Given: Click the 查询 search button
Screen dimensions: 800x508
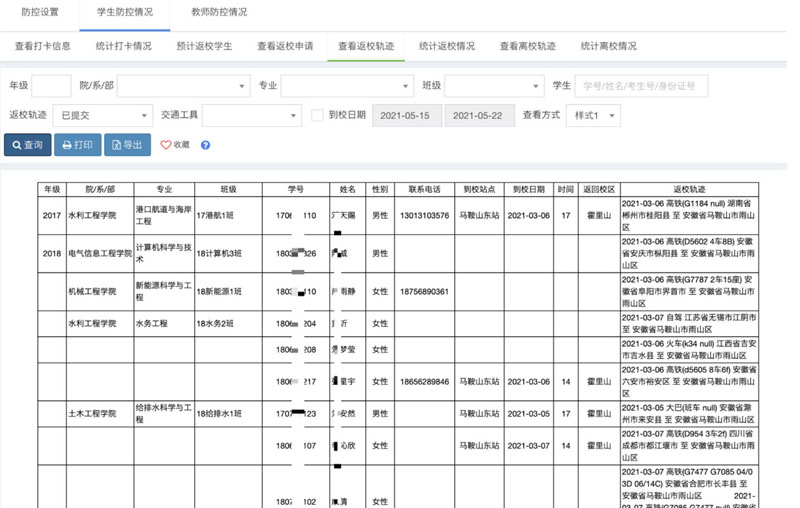Looking at the screenshot, I should click(27, 145).
